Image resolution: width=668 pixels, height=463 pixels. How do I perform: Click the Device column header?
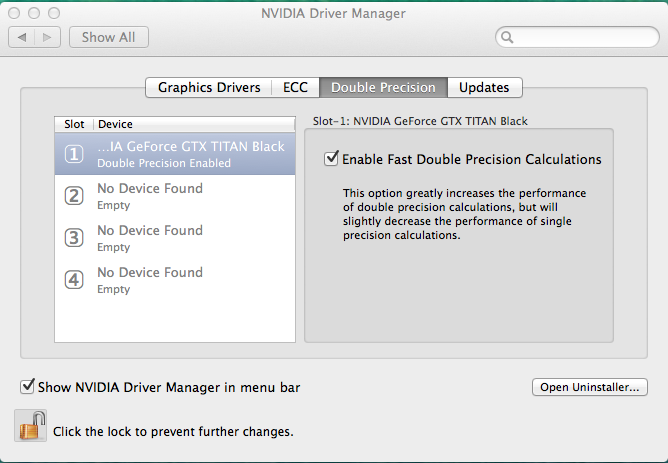(x=115, y=124)
